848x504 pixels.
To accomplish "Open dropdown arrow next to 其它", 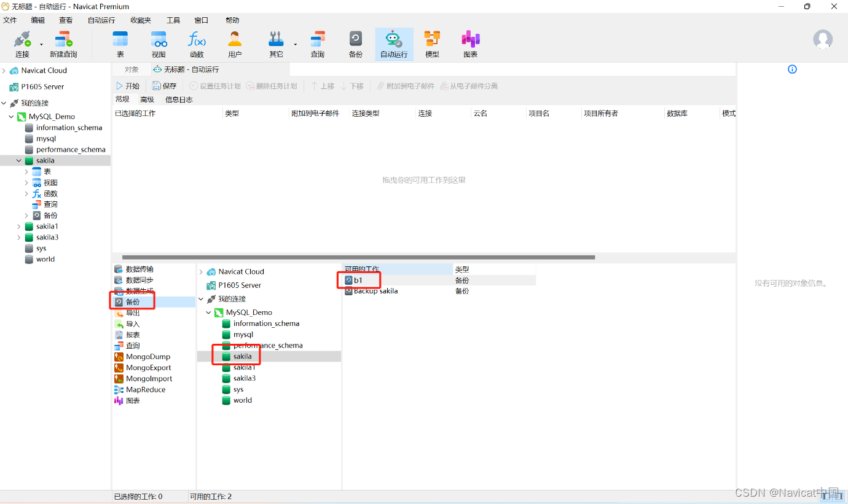I will pyautogui.click(x=296, y=44).
